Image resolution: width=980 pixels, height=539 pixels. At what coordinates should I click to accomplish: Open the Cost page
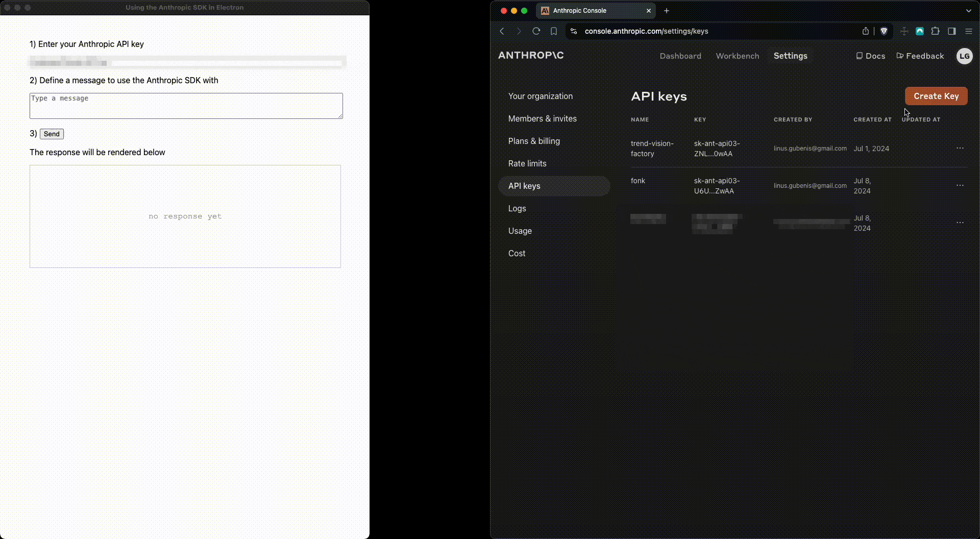tap(517, 253)
